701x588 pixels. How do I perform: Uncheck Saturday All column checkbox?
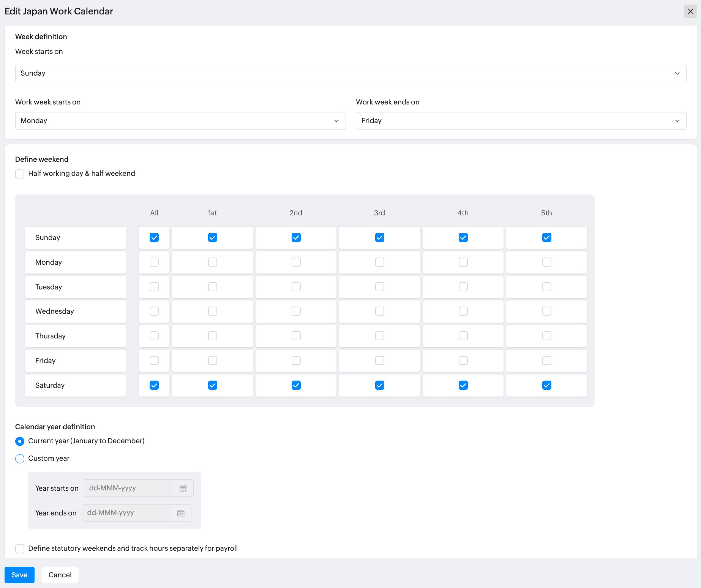[154, 385]
